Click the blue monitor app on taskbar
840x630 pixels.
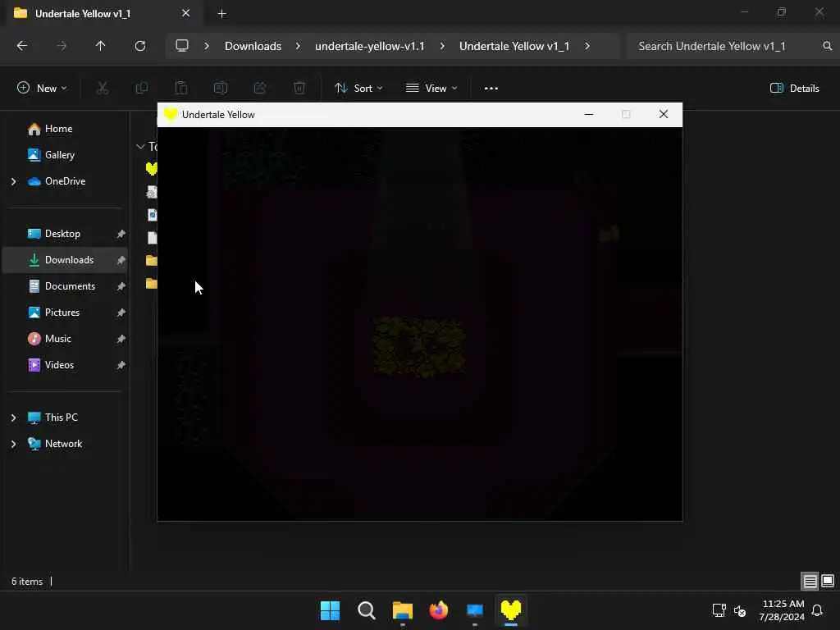click(475, 610)
